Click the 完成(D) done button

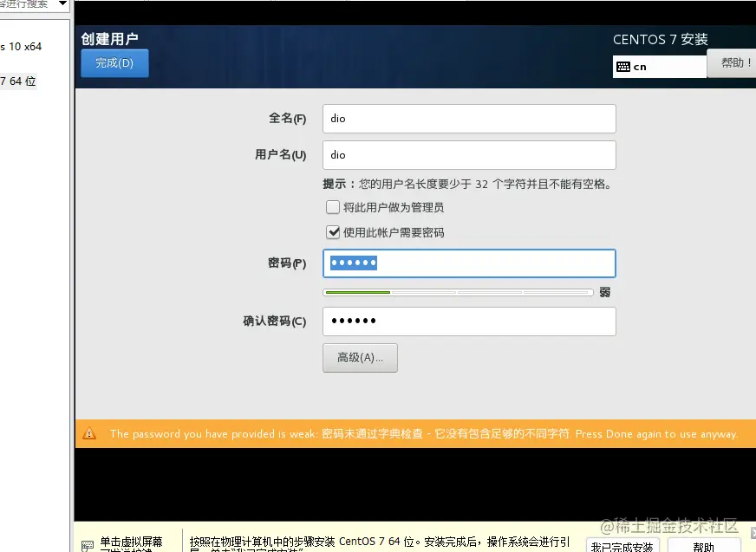click(114, 63)
